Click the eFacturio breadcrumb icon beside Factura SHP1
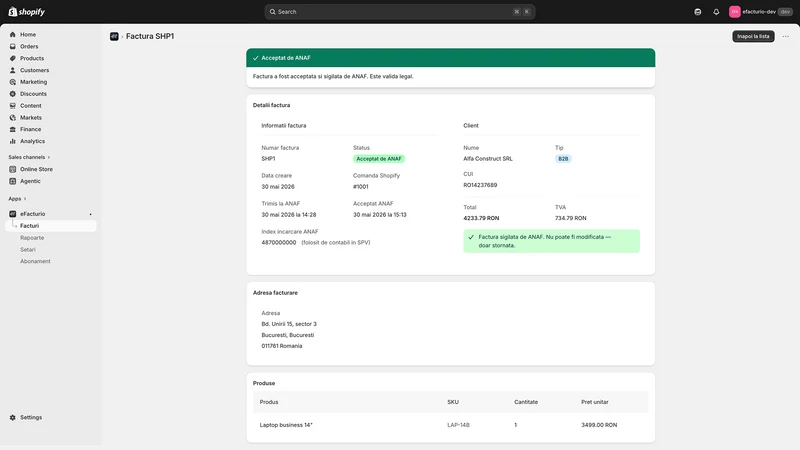This screenshot has height=450, width=800. coord(114,36)
